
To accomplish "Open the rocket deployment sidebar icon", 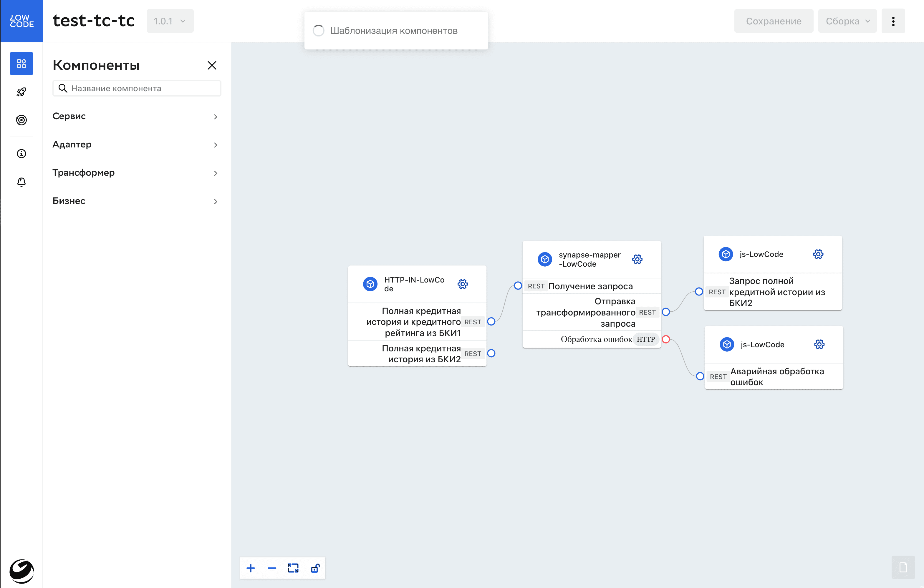I will 21,92.
